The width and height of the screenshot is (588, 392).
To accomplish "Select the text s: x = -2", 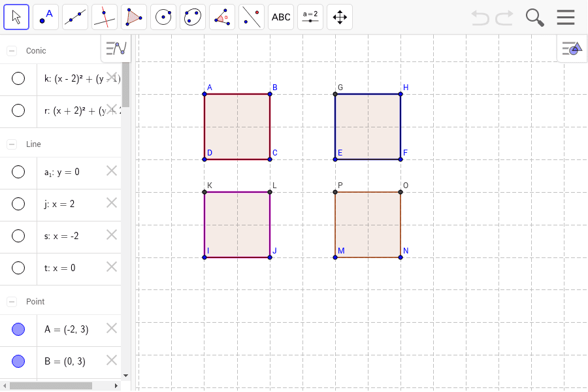I will [x=61, y=236].
